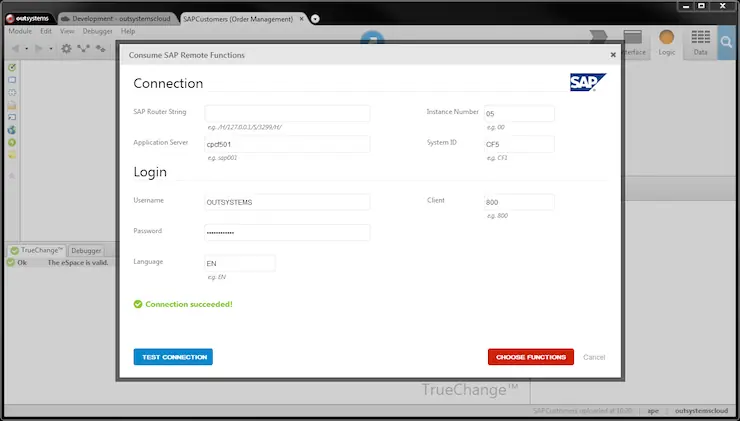This screenshot has width=740, height=421.
Task: Click the green circle arrow icon in sidebar
Action: tap(12, 143)
